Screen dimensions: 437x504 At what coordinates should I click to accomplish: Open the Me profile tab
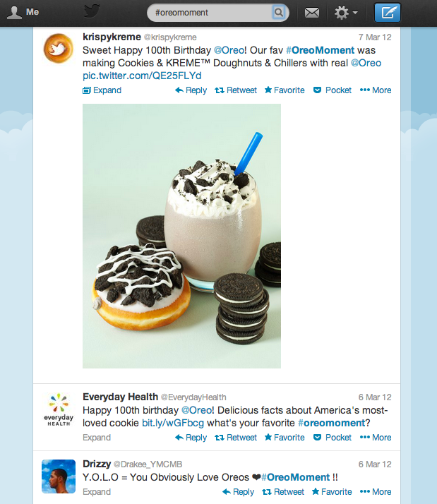[23, 12]
